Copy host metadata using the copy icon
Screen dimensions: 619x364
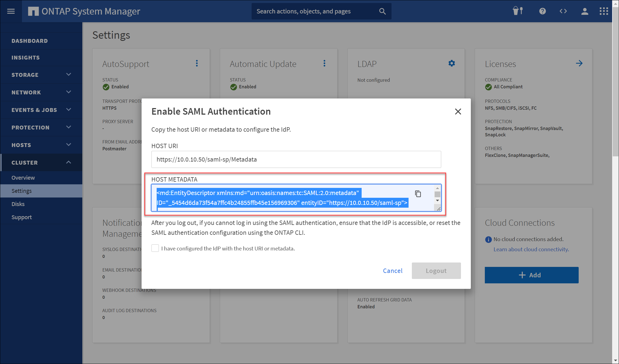tap(418, 194)
